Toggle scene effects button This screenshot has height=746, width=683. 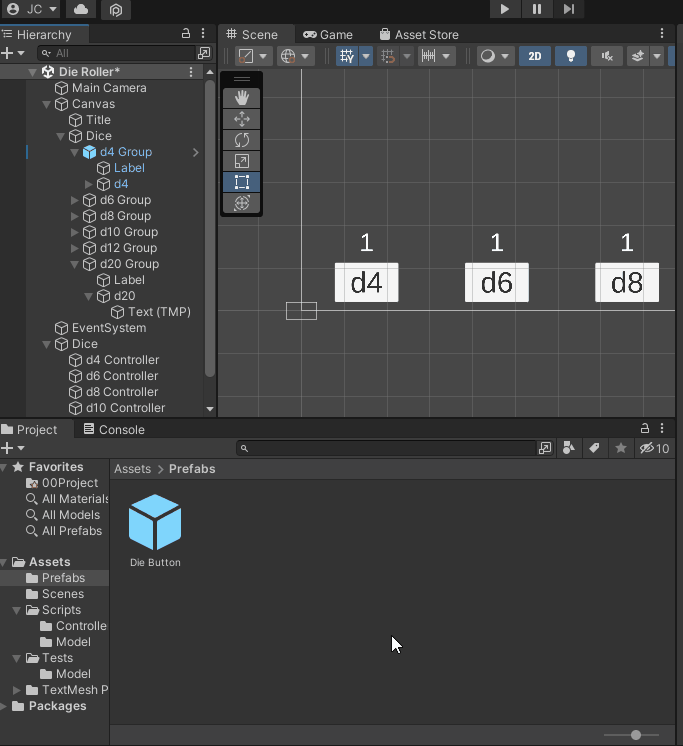(638, 56)
